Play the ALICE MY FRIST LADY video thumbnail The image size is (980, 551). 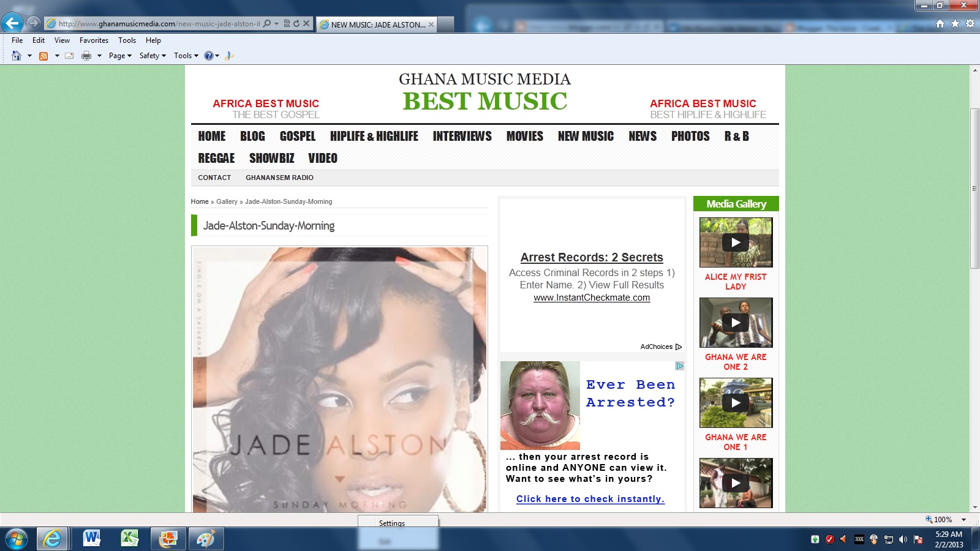(736, 242)
